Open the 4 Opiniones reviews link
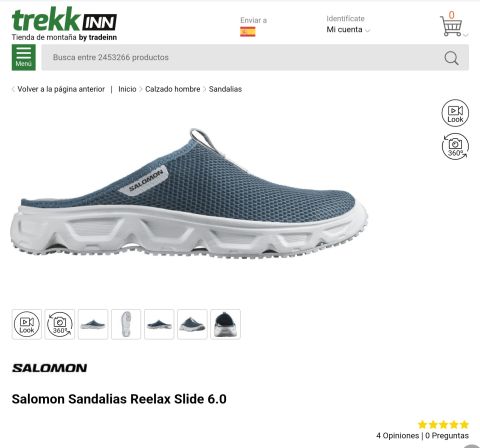This screenshot has height=448, width=480. 398,435
